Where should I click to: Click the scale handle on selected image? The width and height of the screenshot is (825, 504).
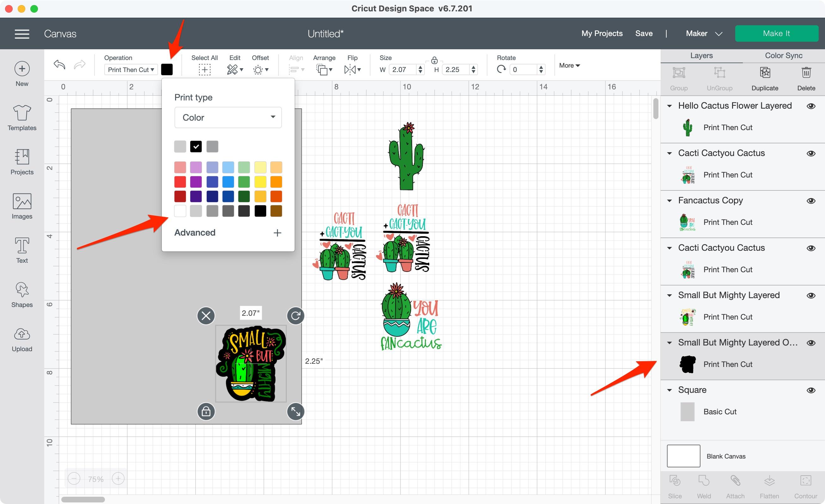(x=296, y=411)
